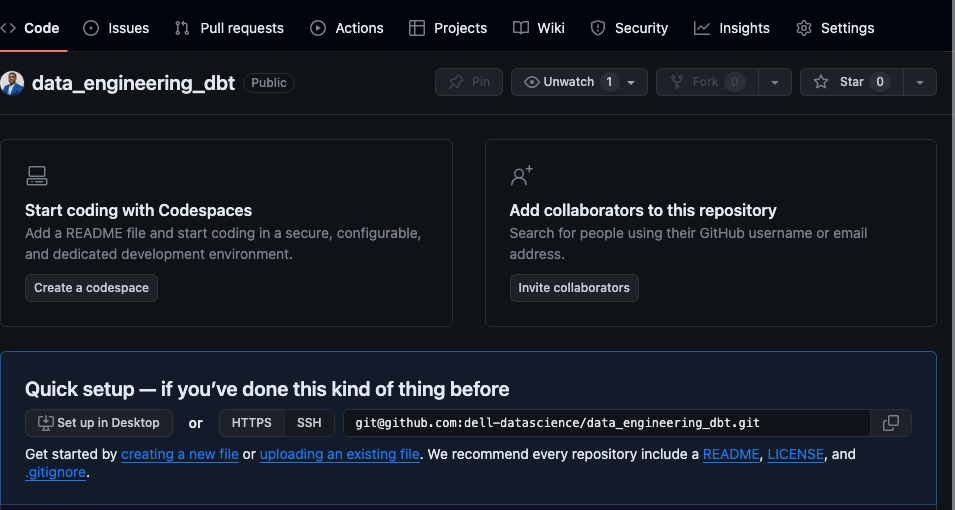Go to the Actions tab

tap(347, 28)
